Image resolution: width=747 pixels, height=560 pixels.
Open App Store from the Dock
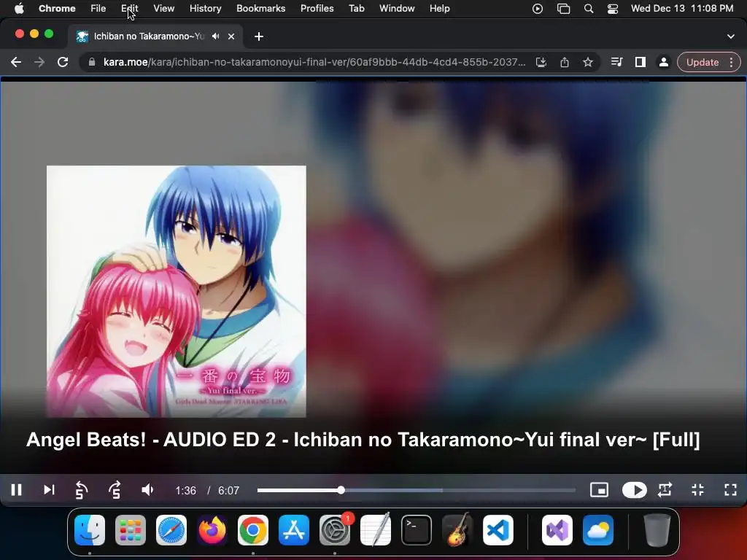294,530
